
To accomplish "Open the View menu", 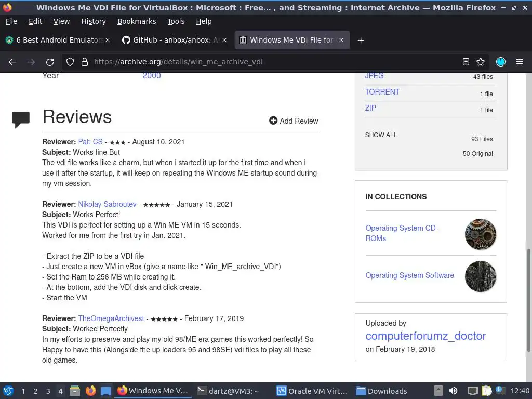I will (x=61, y=21).
